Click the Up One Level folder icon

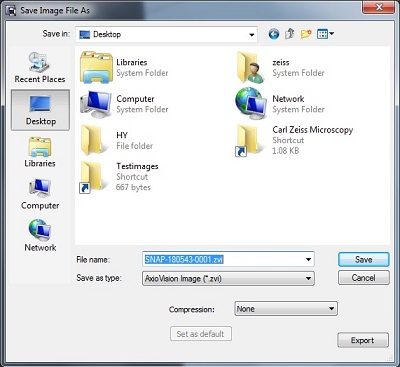tap(290, 34)
